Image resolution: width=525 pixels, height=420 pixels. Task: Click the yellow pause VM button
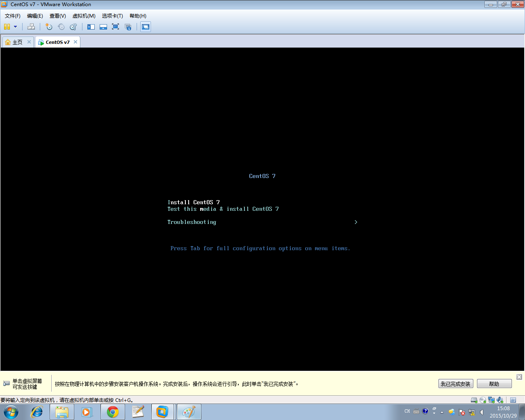tap(7, 27)
